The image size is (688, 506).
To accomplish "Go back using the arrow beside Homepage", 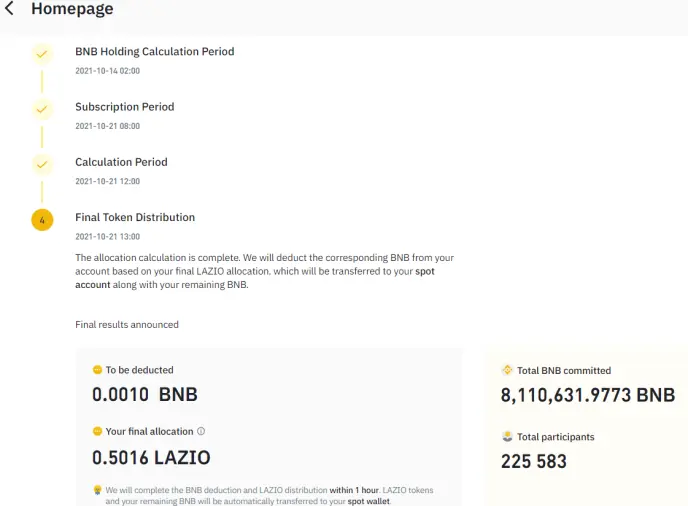I will [x=9, y=8].
